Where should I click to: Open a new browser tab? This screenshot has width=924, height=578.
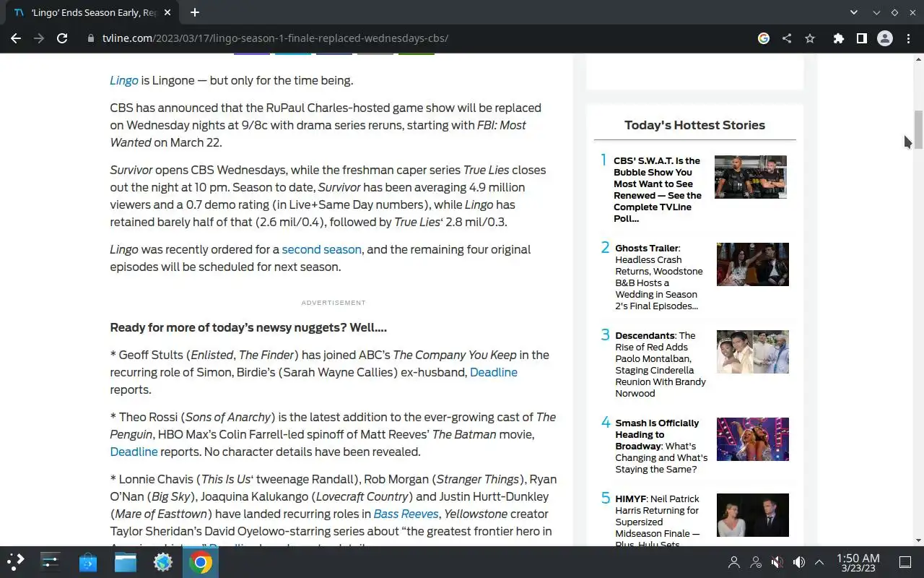[x=195, y=12]
